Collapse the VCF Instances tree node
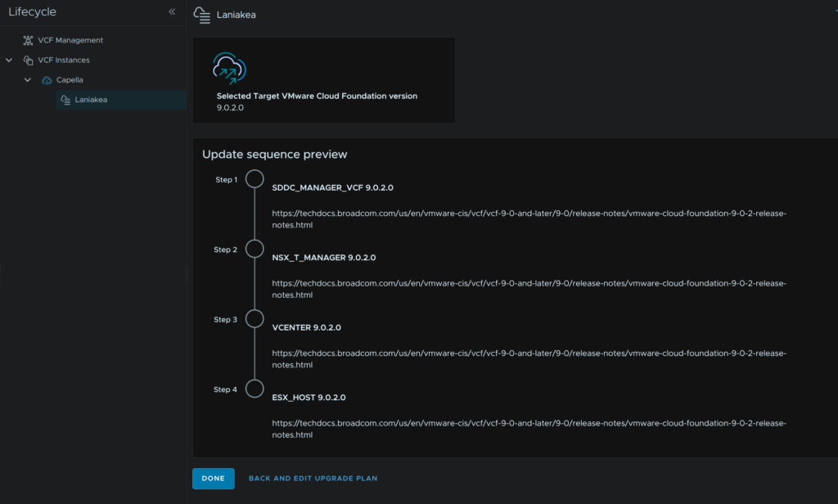The width and height of the screenshot is (838, 504). (9, 61)
